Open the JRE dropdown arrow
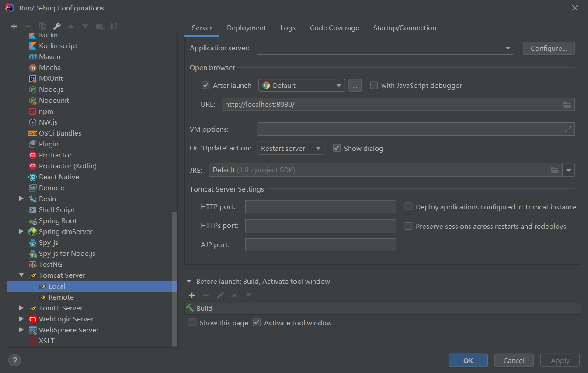 568,170
